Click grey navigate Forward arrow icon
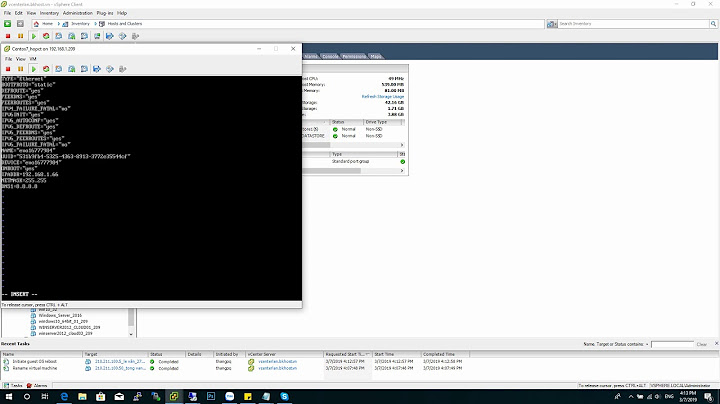The width and height of the screenshot is (720, 404). tap(20, 23)
